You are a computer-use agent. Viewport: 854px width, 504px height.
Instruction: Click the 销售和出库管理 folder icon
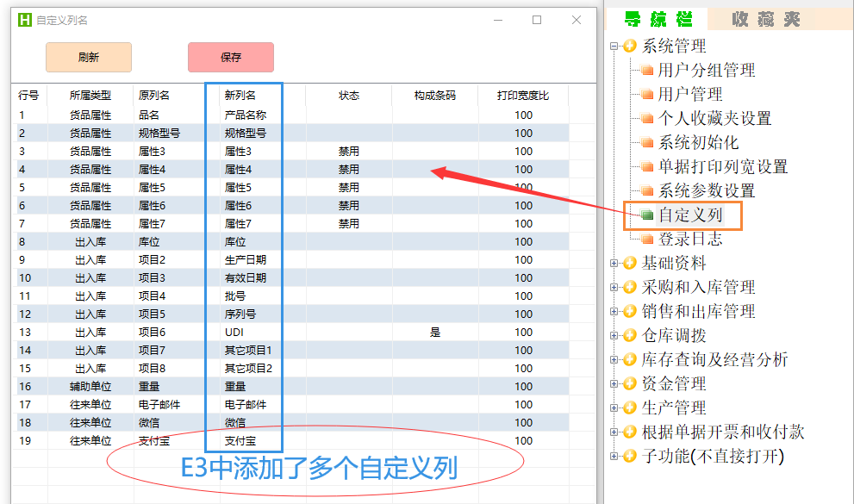[630, 311]
